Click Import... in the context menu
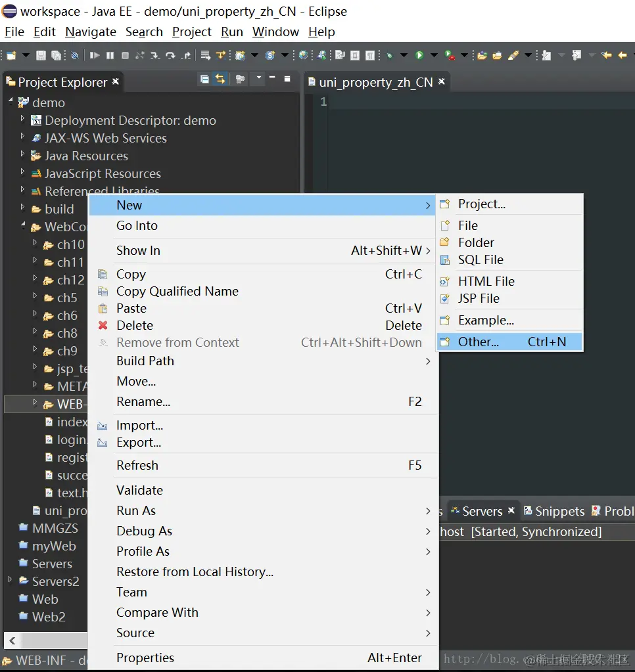 click(x=263, y=425)
